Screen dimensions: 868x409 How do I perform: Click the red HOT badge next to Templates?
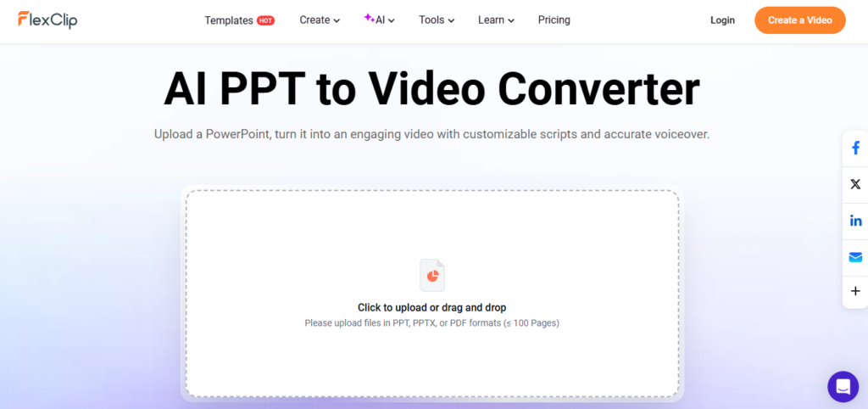click(x=265, y=20)
